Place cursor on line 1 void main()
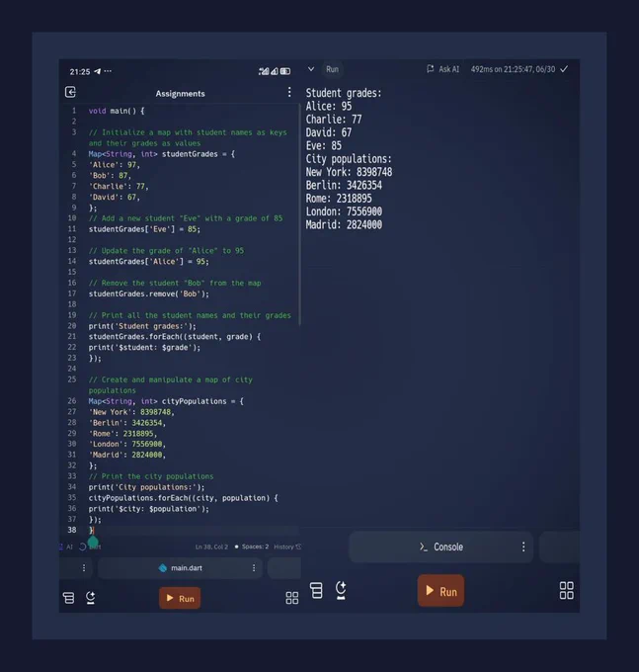The width and height of the screenshot is (639, 672). click(117, 111)
